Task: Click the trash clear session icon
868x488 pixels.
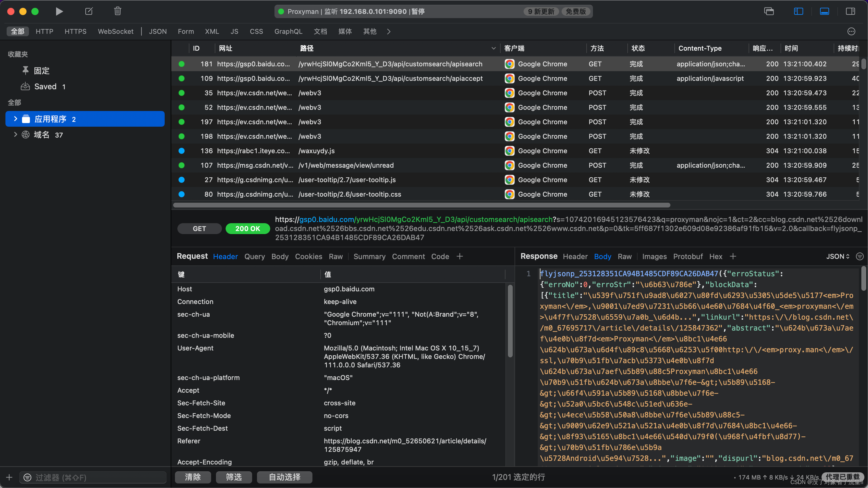Action: coord(117,11)
